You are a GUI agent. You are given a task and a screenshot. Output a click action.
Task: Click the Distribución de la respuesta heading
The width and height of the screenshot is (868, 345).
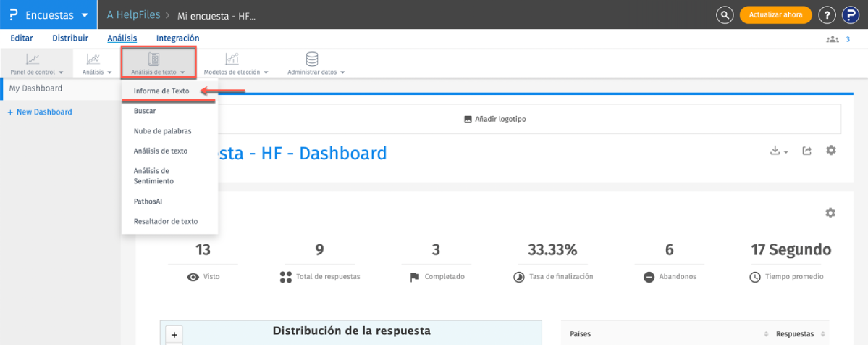(x=352, y=331)
